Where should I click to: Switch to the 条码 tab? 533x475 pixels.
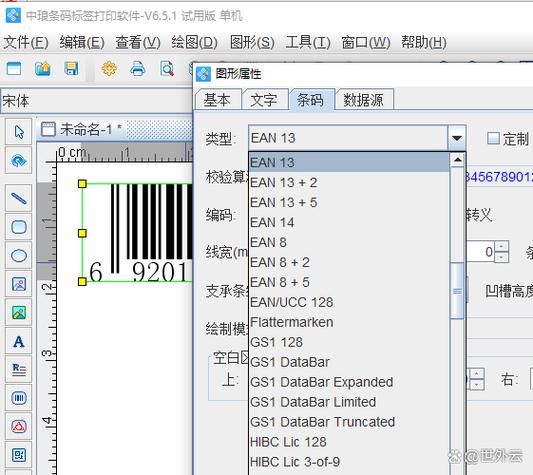click(311, 100)
